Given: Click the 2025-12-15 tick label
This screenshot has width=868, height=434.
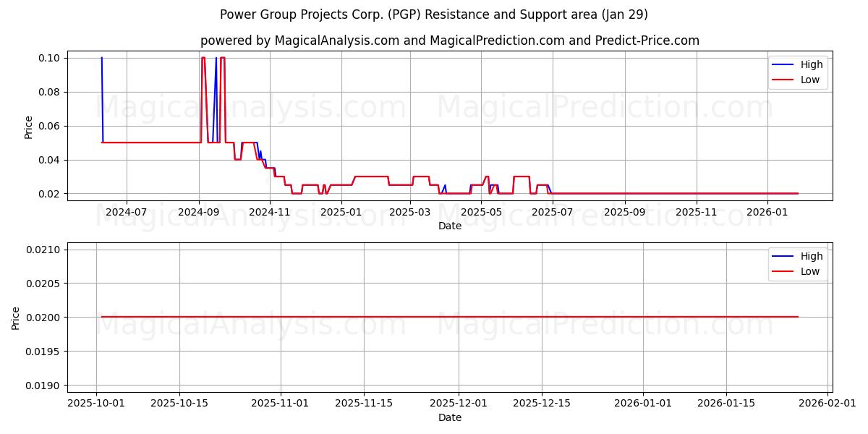Looking at the screenshot, I should pyautogui.click(x=541, y=404).
